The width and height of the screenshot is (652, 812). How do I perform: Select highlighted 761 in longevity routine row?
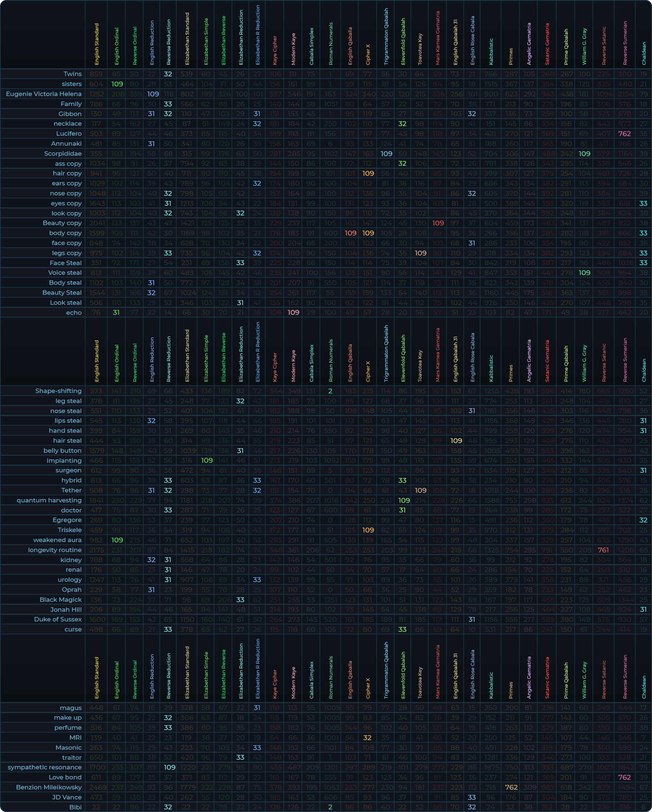603,550
